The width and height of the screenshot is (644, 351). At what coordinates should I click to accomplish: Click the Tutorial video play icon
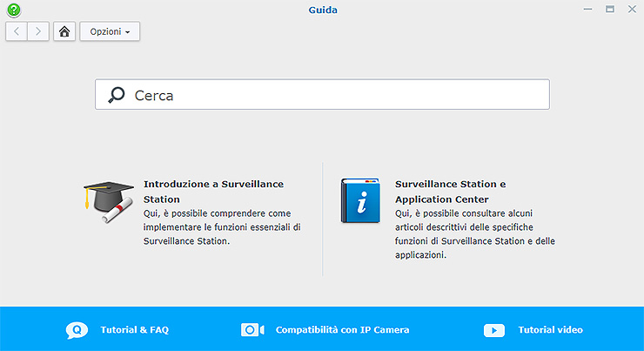point(493,330)
